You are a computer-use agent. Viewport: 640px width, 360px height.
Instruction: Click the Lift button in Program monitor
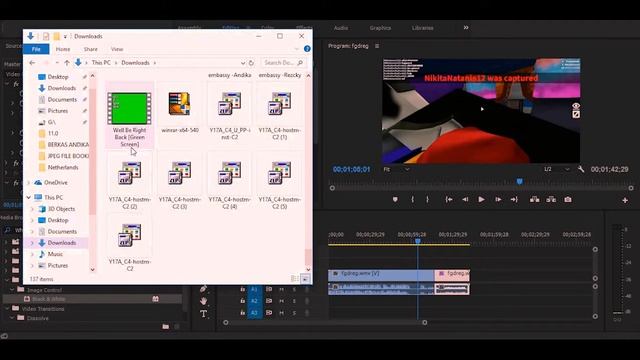(x=535, y=200)
